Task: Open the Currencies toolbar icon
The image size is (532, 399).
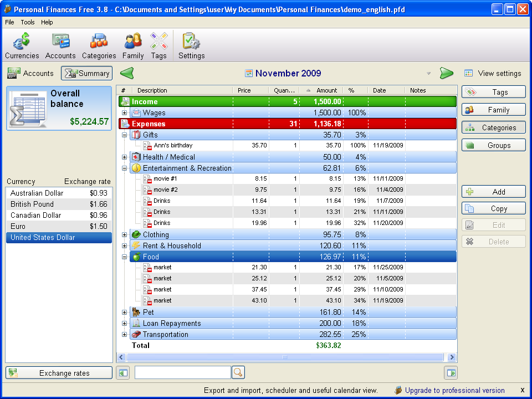Action: click(x=22, y=46)
